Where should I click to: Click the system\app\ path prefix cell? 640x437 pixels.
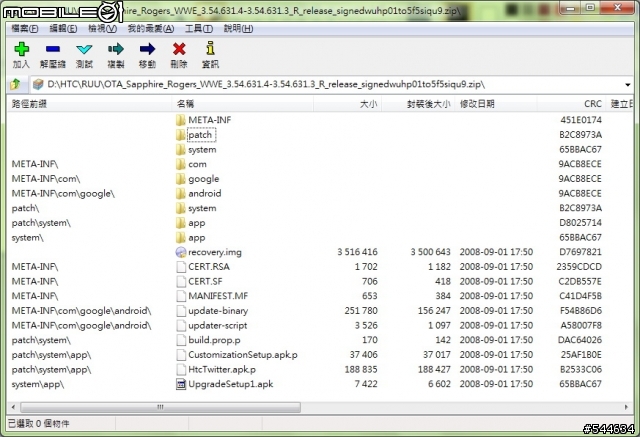pos(38,384)
